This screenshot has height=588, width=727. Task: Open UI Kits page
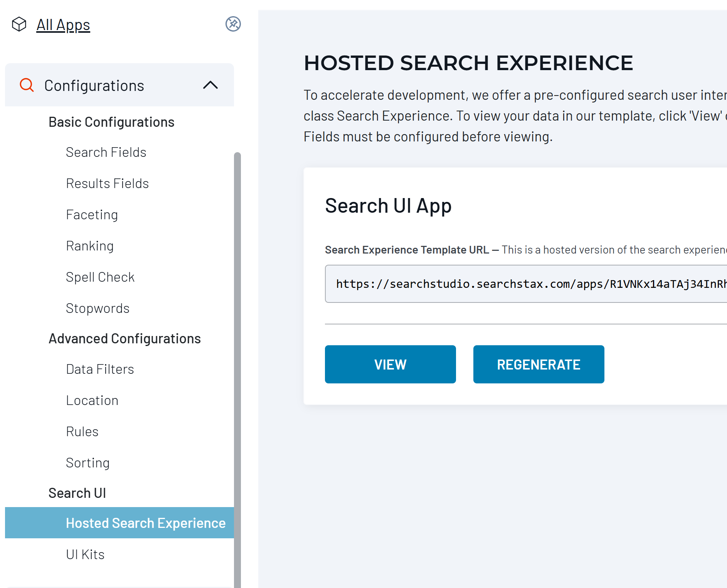point(85,554)
